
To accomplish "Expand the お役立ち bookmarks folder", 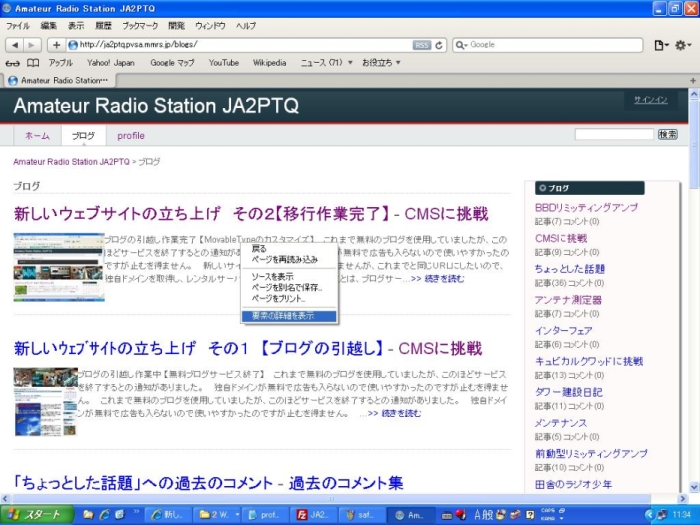I will coord(381,63).
